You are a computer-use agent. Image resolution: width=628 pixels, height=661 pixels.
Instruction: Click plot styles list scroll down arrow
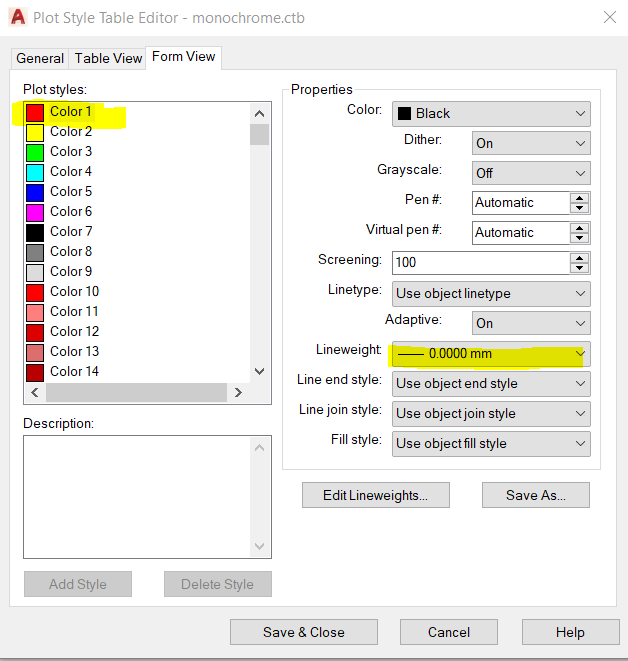click(260, 371)
